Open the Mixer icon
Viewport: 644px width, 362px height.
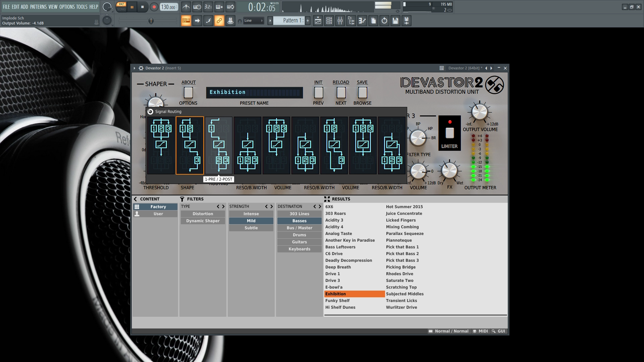click(340, 21)
